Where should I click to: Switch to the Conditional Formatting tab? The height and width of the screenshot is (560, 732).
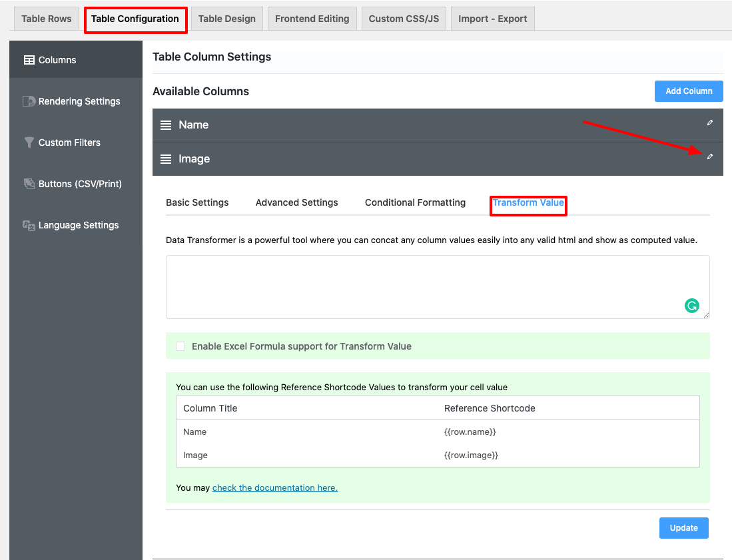[x=415, y=202]
